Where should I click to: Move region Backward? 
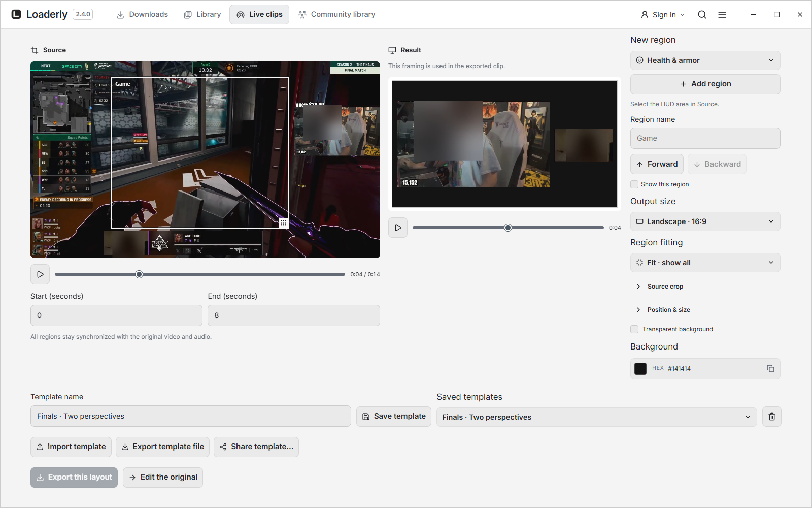point(717,164)
